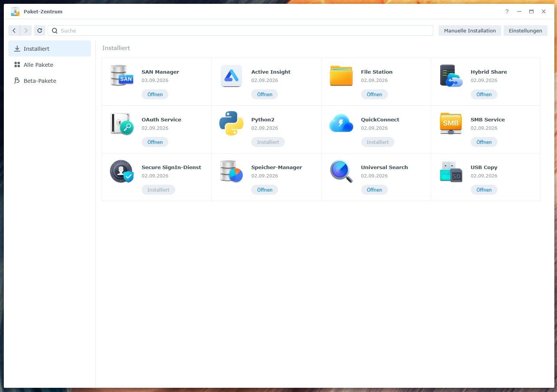Click Öffnen under USB Copy

pyautogui.click(x=484, y=190)
